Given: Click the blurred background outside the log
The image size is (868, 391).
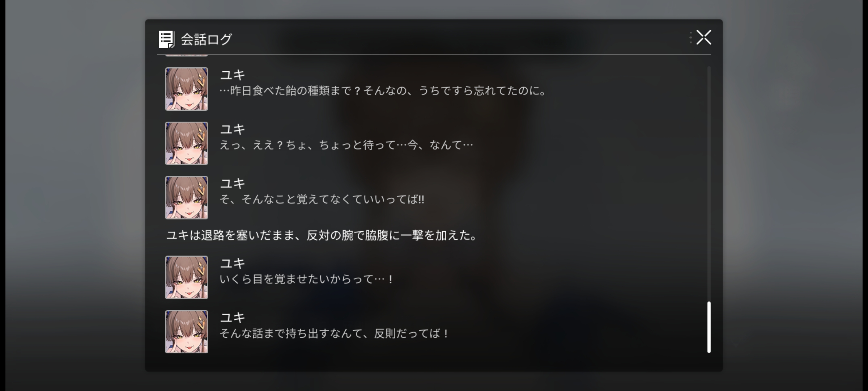Looking at the screenshot, I should click(72, 195).
